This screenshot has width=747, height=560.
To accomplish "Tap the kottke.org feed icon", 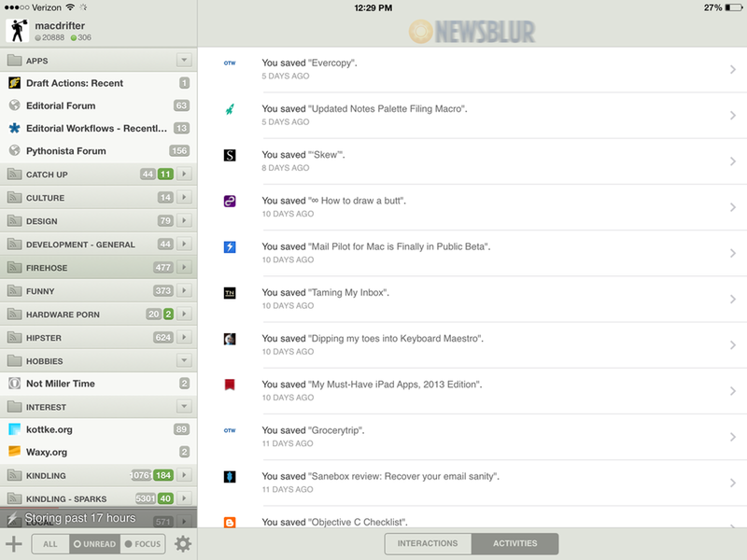I will 15,429.
